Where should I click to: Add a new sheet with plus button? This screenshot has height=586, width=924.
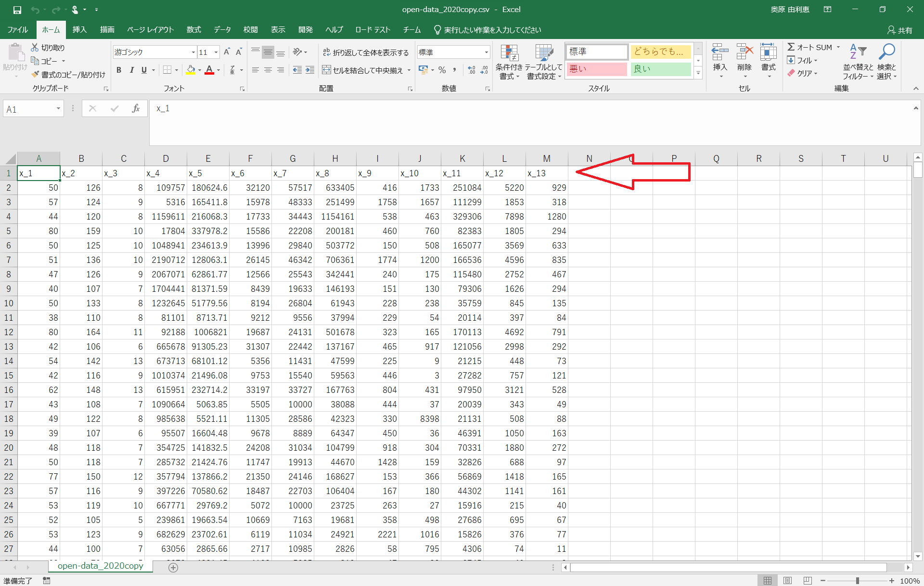tap(173, 567)
